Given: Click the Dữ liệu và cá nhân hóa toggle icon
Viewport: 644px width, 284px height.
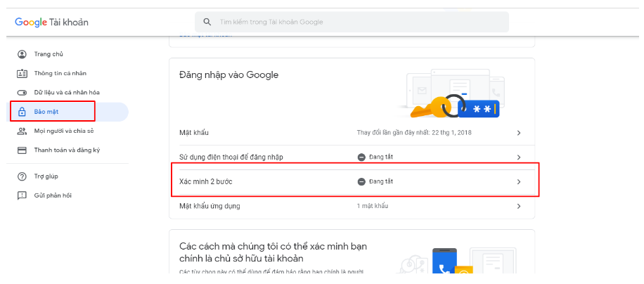Looking at the screenshot, I should pyautogui.click(x=22, y=93).
